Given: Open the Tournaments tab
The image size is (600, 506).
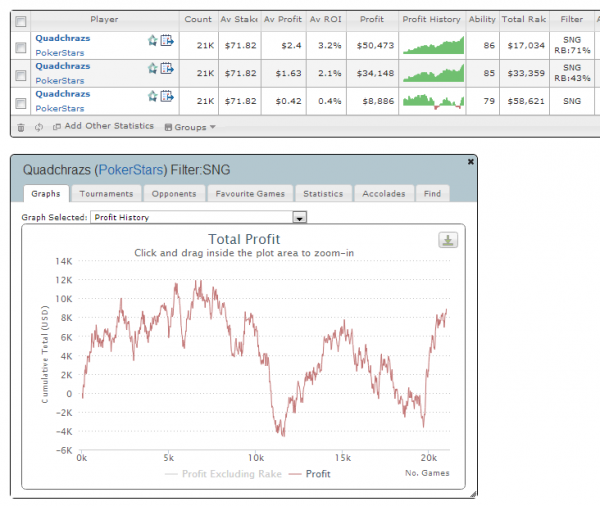Looking at the screenshot, I should 106,194.
